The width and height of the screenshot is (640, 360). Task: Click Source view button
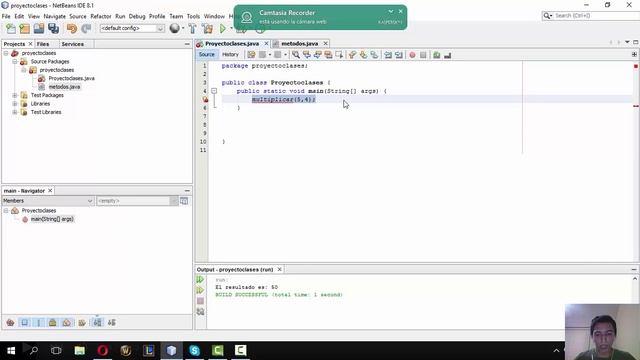[x=207, y=55]
